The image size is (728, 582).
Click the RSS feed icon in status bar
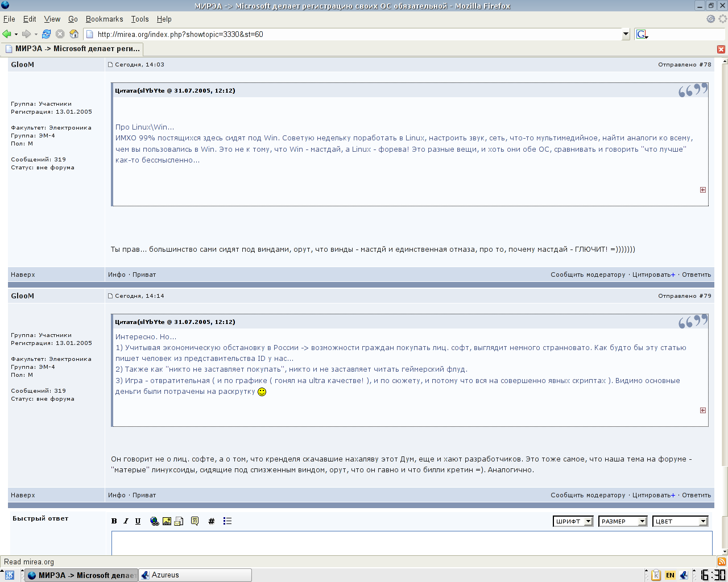click(x=721, y=562)
